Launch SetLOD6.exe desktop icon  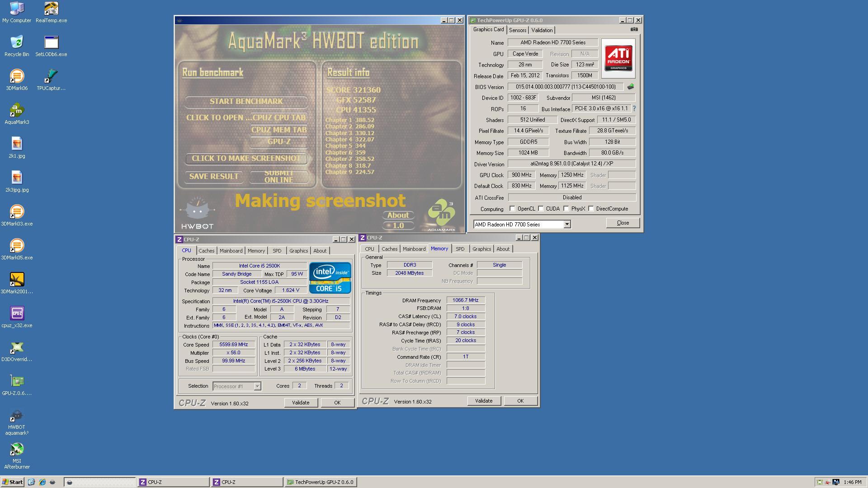point(51,46)
